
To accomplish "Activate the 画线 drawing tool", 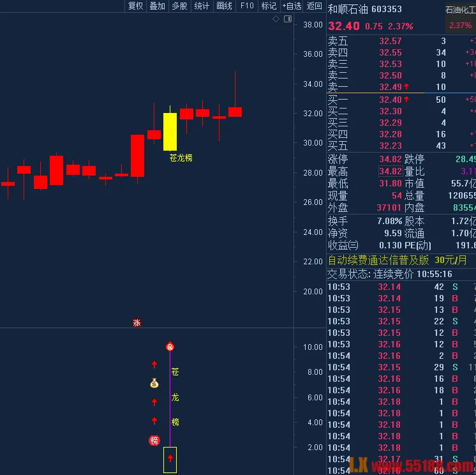I will click(x=224, y=6).
